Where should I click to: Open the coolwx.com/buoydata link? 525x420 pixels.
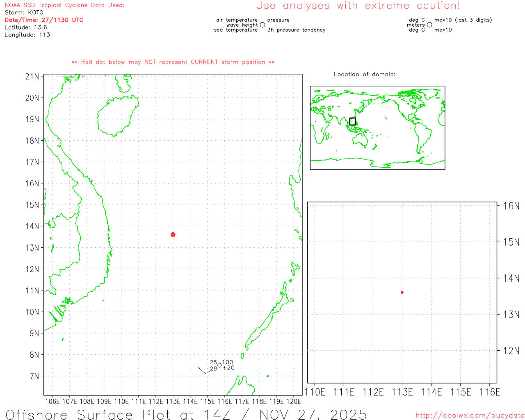[470, 415]
